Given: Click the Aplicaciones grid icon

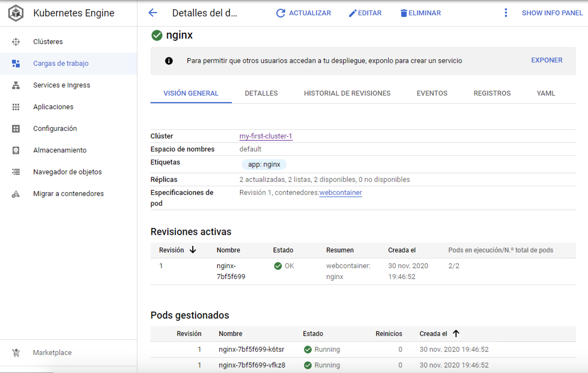Looking at the screenshot, I should click(16, 107).
